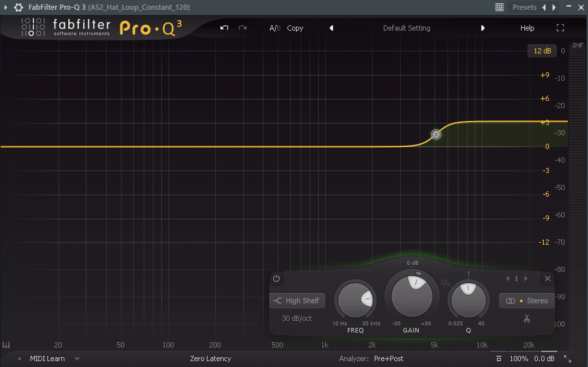Change the Zero Latency processing mode
The image size is (588, 367).
(x=210, y=359)
